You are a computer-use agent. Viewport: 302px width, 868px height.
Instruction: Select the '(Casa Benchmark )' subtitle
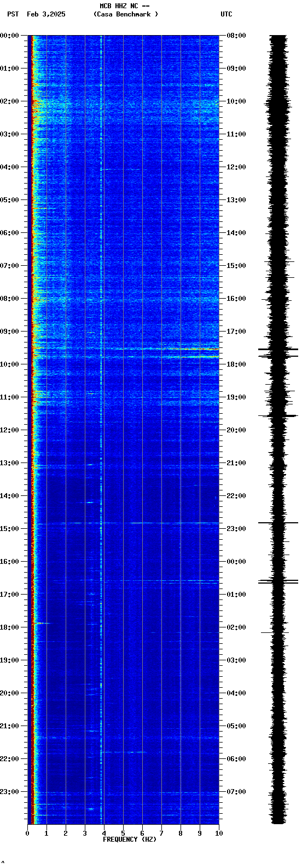coord(126,14)
